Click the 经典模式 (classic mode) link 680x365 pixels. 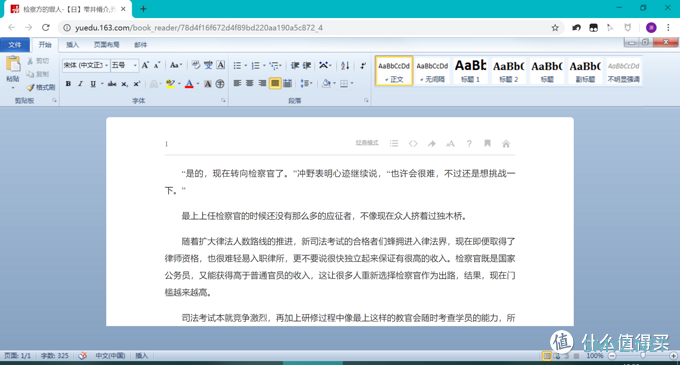click(x=367, y=143)
